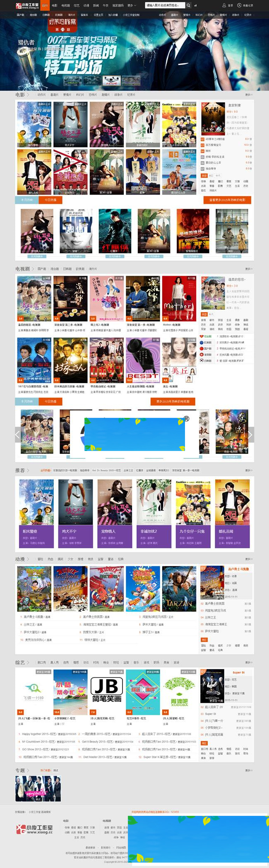Click 动作片 tab beside the 电影 heading
This screenshot has width=269, height=868.
point(42,95)
